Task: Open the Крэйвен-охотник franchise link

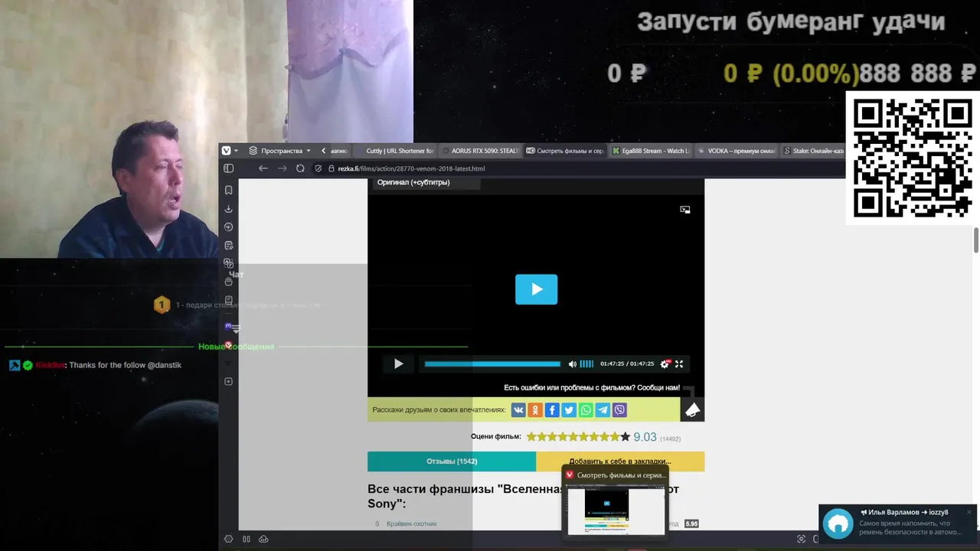Action: point(412,524)
